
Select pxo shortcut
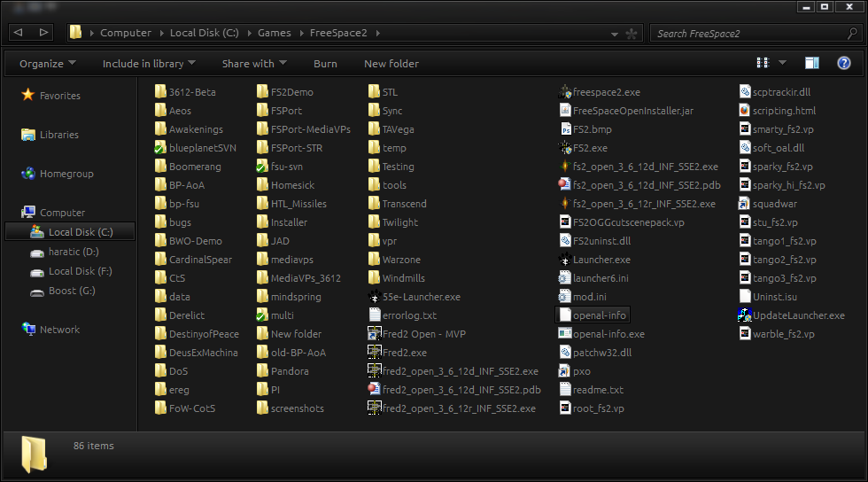pyautogui.click(x=575, y=371)
